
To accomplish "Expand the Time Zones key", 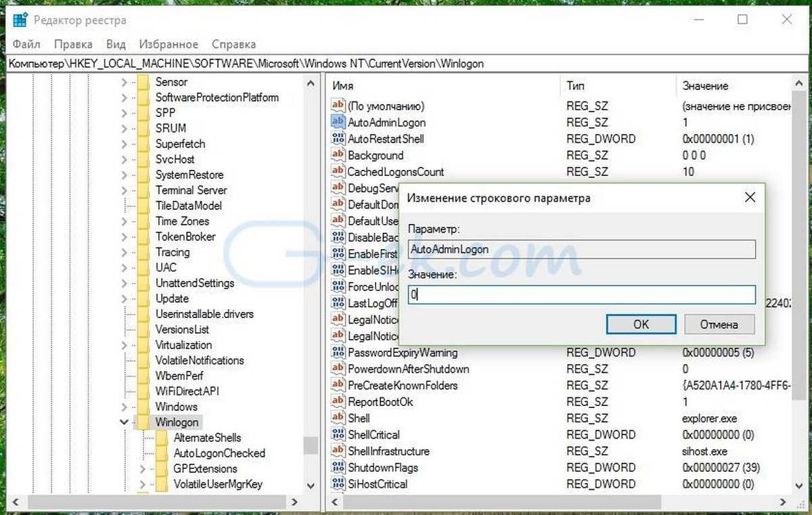I will pos(124,221).
